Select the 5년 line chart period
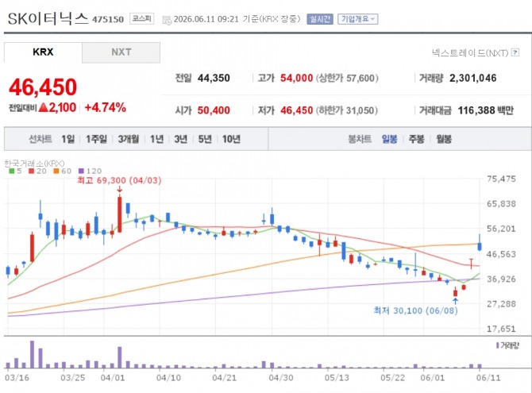Image resolution: width=532 pixels, height=393 pixels. (205, 139)
